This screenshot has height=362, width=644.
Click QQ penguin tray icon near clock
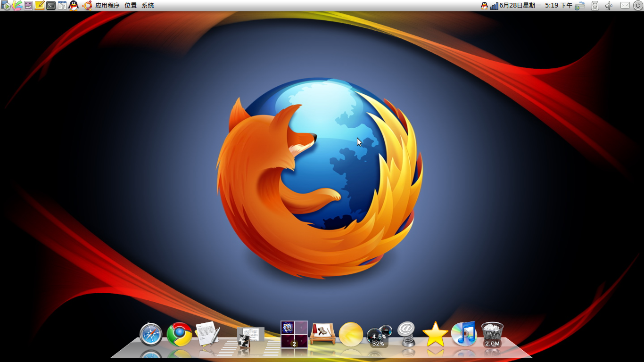[x=484, y=6]
